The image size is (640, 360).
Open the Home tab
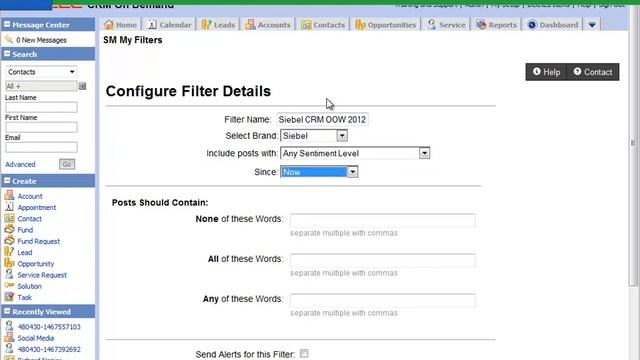tap(120, 24)
